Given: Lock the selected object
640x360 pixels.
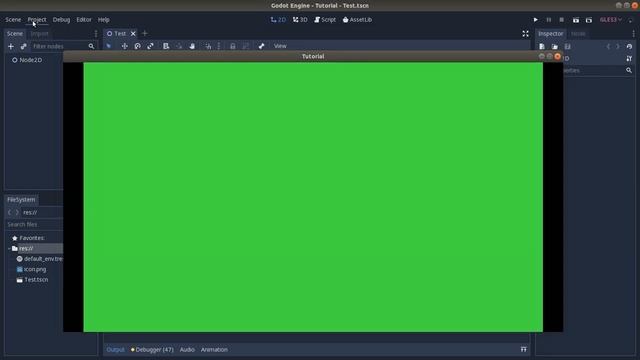Looking at the screenshot, I should click(x=233, y=46).
